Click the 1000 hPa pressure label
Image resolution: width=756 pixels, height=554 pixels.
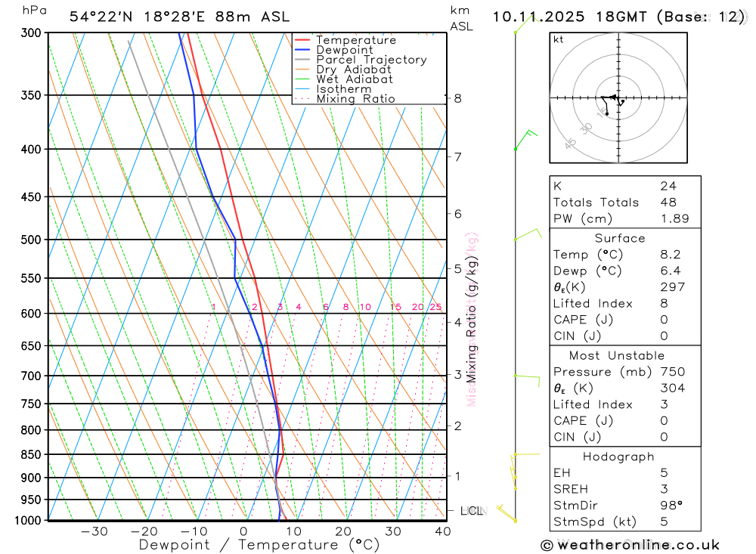pos(28,521)
